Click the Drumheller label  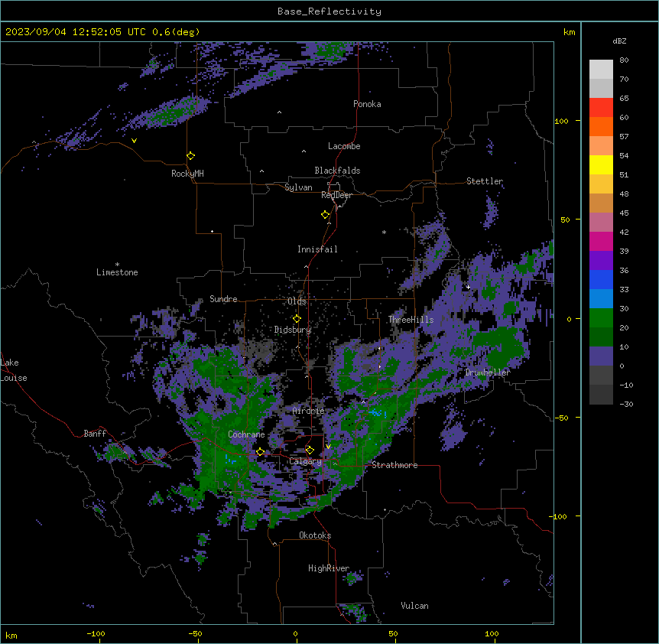click(488, 372)
